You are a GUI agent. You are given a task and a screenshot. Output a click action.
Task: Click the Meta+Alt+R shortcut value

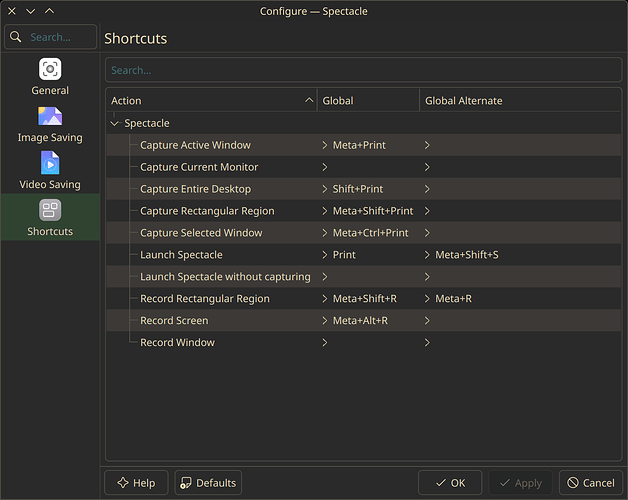tap(360, 321)
